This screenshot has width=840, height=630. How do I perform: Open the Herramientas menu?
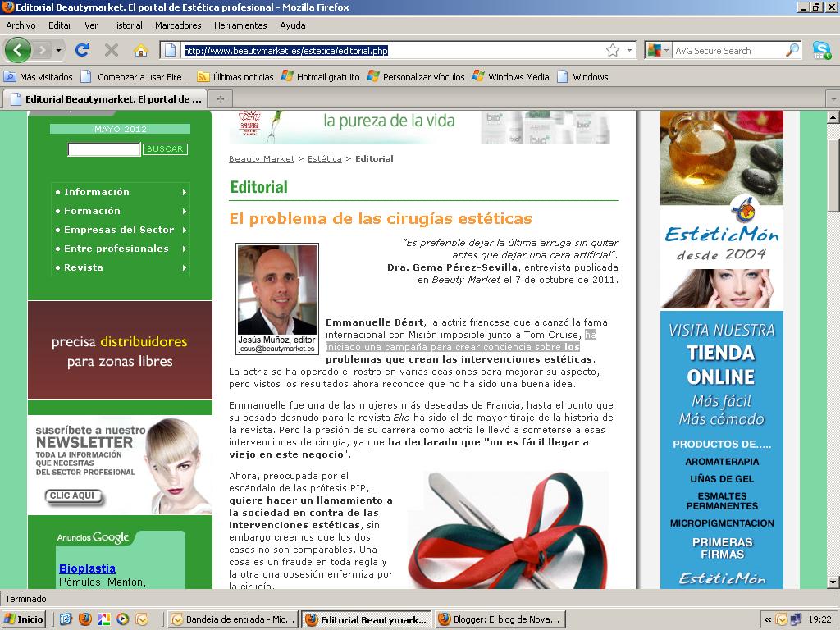240,25
